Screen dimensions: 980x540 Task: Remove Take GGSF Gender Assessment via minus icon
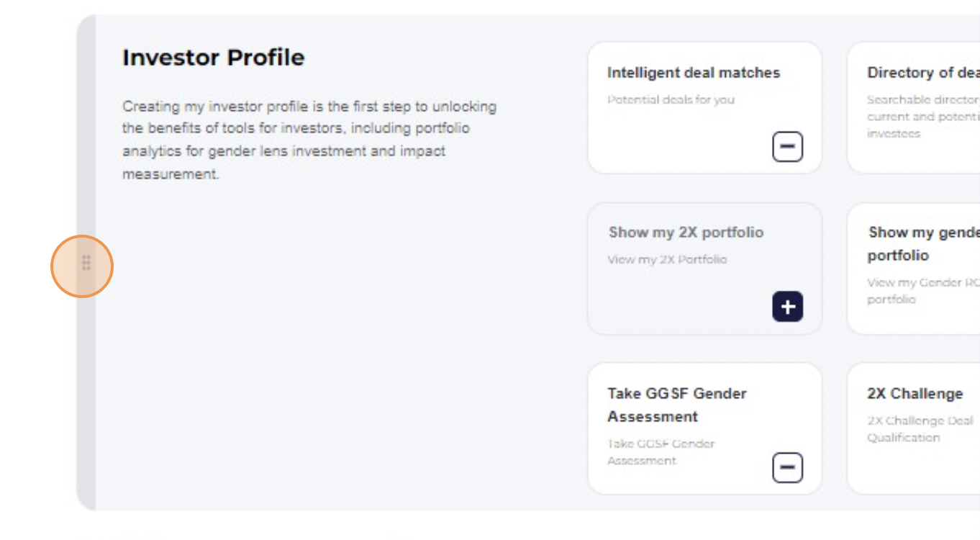click(787, 468)
